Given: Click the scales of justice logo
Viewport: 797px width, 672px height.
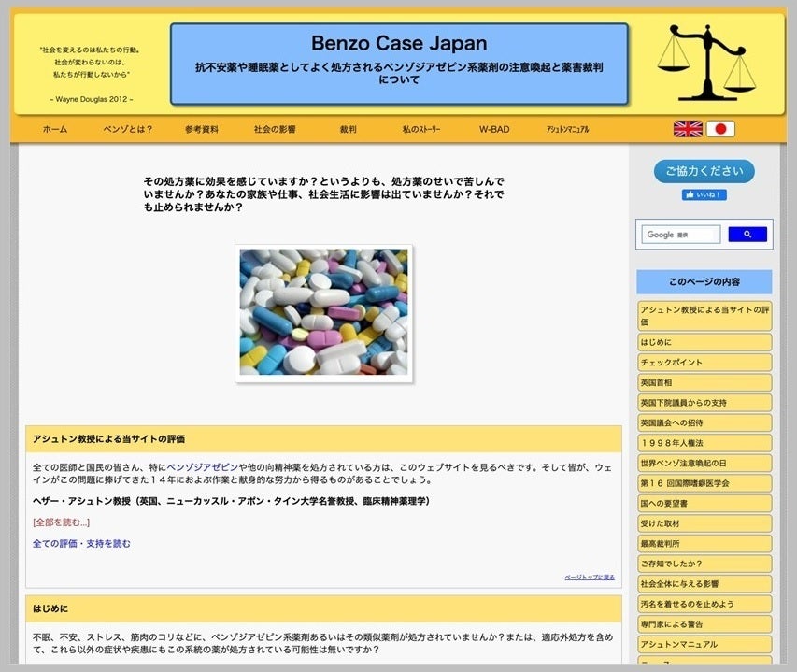Looking at the screenshot, I should [x=706, y=63].
